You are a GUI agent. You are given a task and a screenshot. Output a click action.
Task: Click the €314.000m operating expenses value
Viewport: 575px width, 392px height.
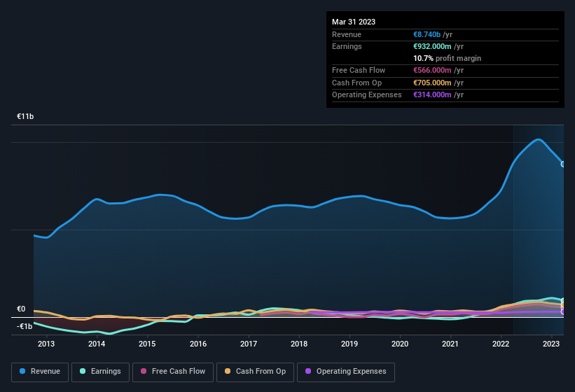[432, 95]
